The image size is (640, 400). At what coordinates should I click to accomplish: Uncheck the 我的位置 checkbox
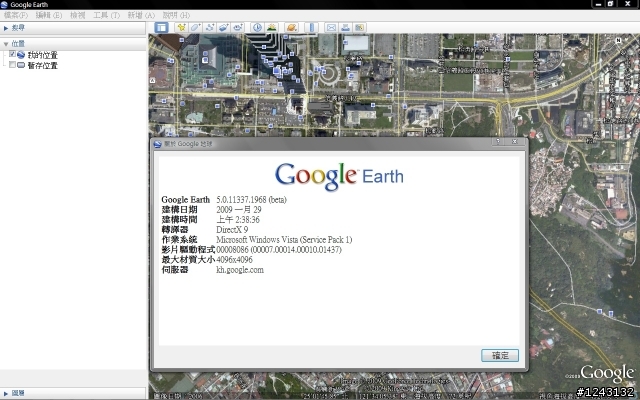[12, 54]
